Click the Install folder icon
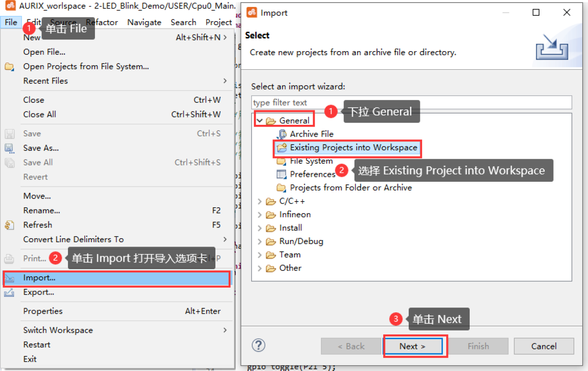 tap(271, 229)
